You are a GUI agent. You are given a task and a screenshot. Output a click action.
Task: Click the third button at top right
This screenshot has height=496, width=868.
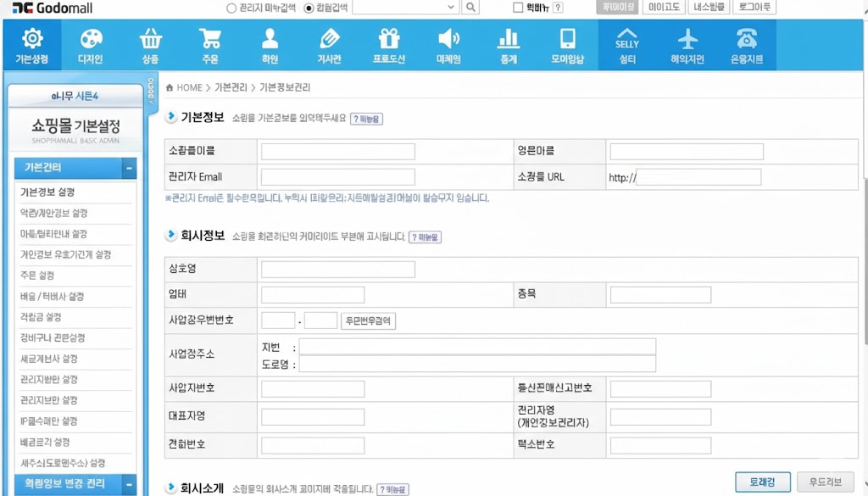(x=709, y=7)
